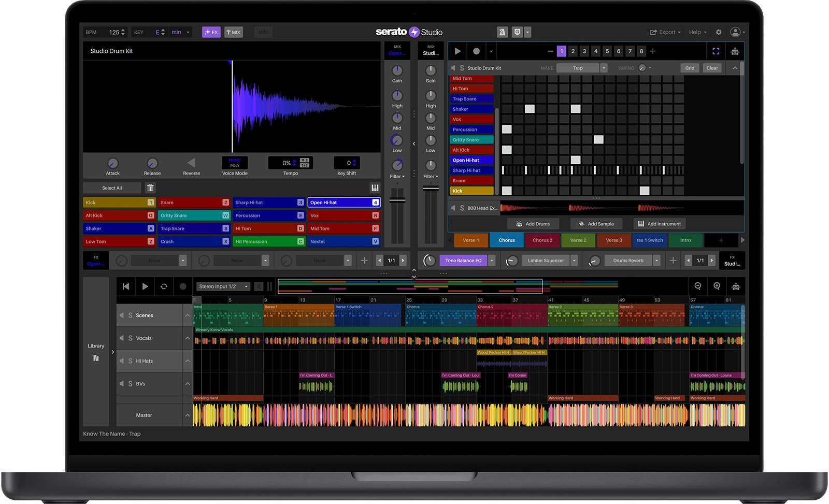Open the Stereo Input 1/2 dropdown
The image size is (829, 504).
(x=223, y=286)
